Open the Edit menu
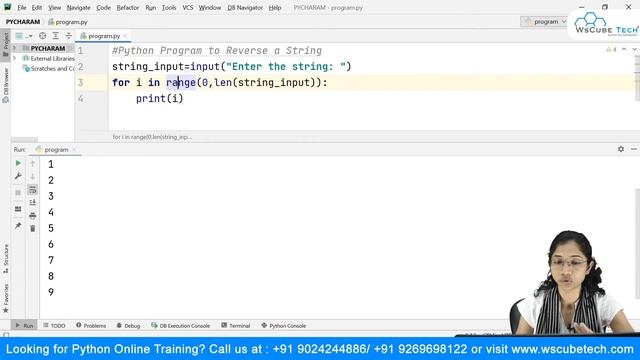Screen dimensions: 640x360 pyautogui.click(x=37, y=7)
